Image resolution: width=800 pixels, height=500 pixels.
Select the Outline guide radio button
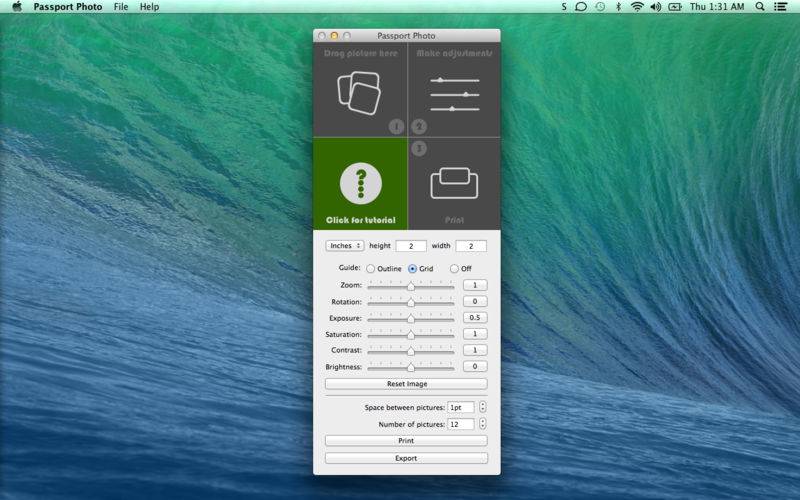(371, 269)
